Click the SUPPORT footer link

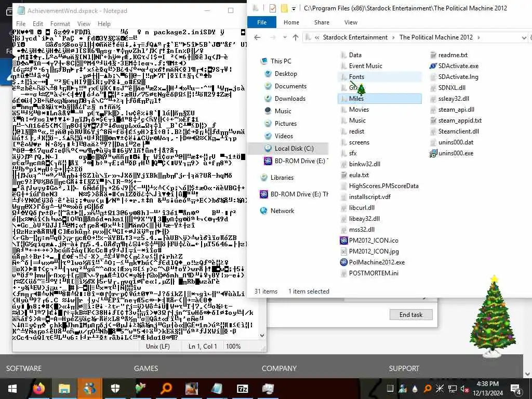pos(404,368)
